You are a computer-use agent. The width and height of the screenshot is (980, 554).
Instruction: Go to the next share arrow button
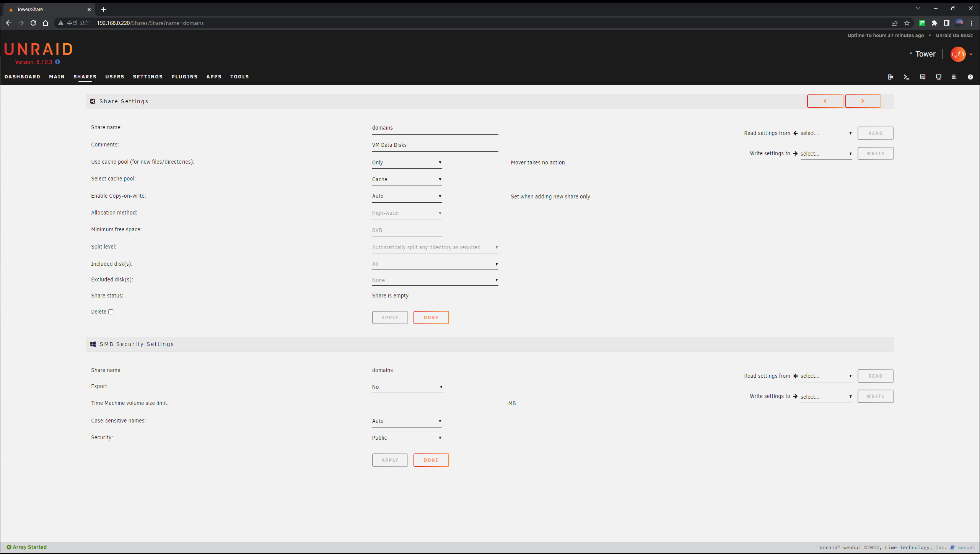coord(863,101)
